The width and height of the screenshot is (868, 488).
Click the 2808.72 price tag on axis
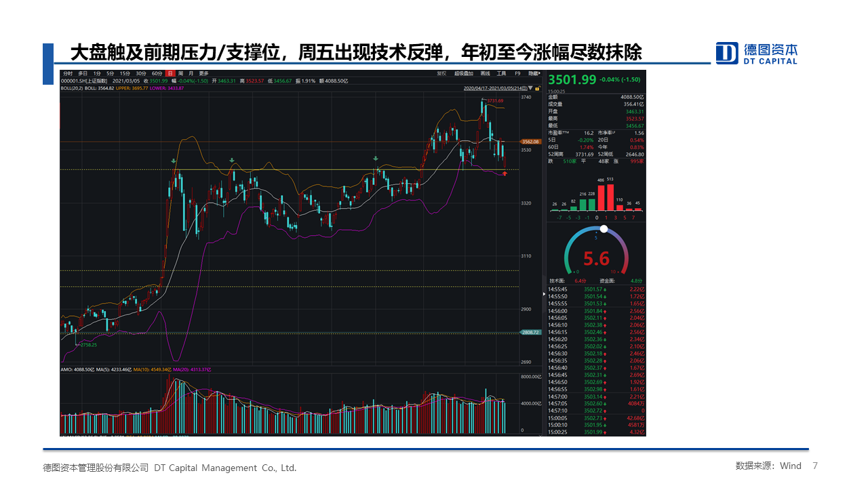[x=529, y=332]
